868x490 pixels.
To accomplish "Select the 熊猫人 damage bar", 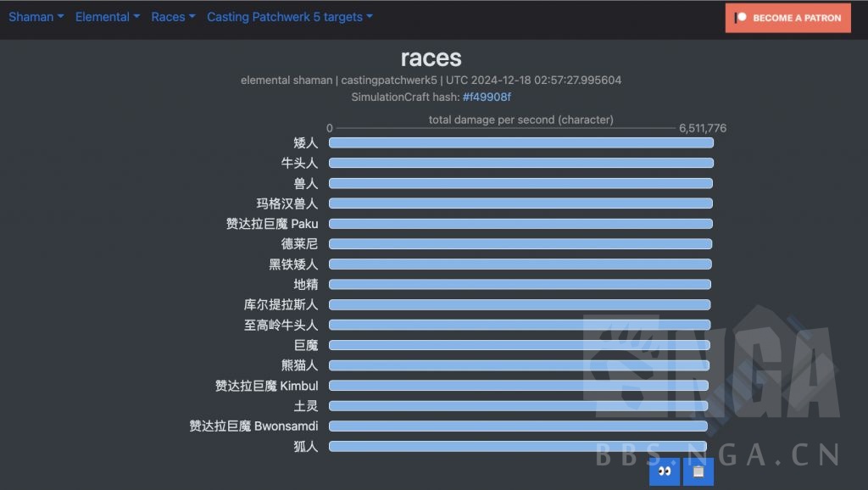I will [x=520, y=365].
